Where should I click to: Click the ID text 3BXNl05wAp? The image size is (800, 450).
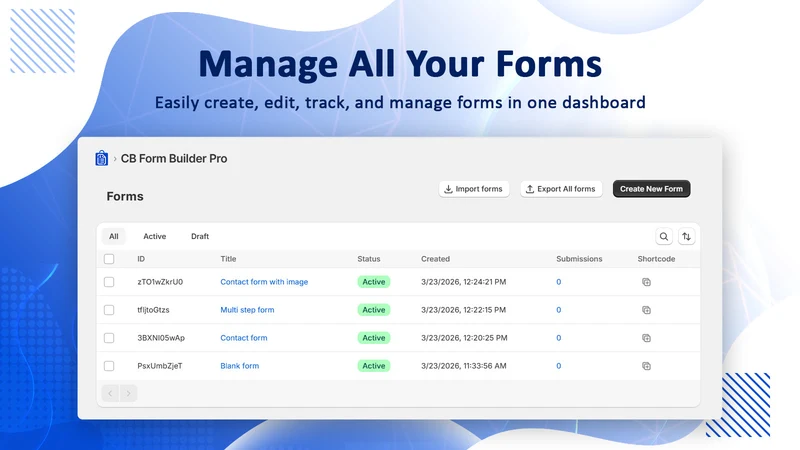161,338
